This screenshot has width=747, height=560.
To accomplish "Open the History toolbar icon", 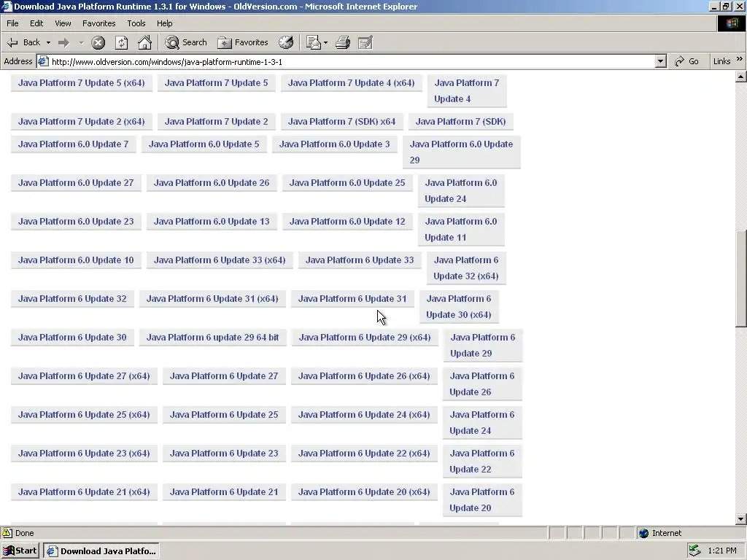I will point(286,42).
